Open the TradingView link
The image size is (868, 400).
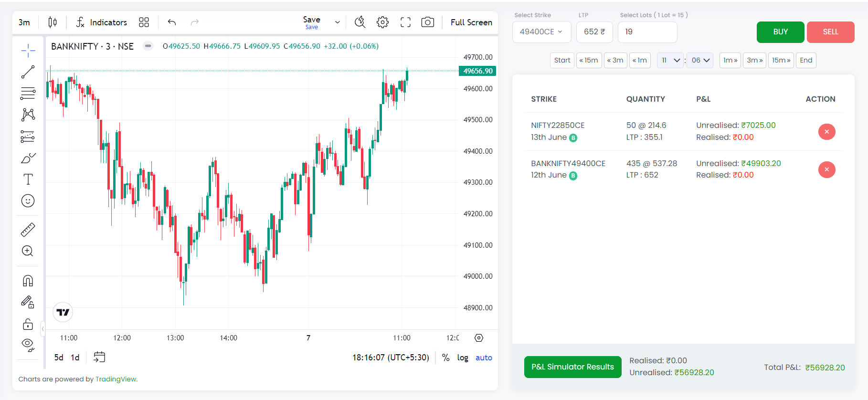pos(116,379)
